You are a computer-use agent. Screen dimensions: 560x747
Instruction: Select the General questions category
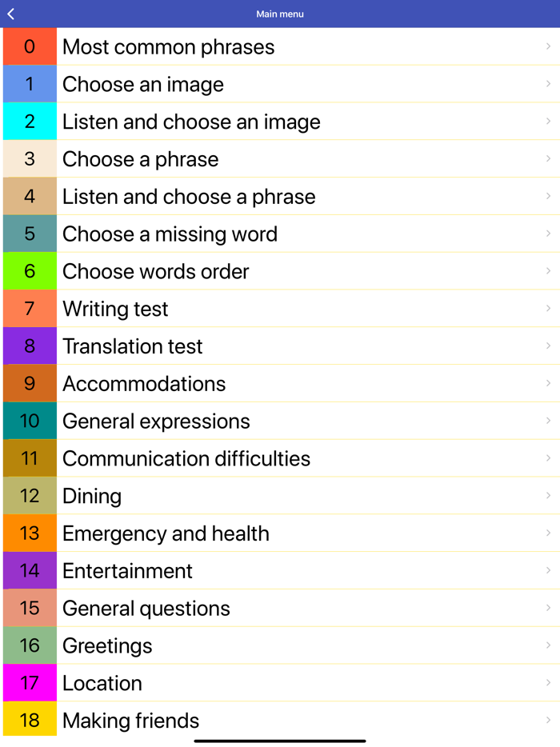[146, 608]
